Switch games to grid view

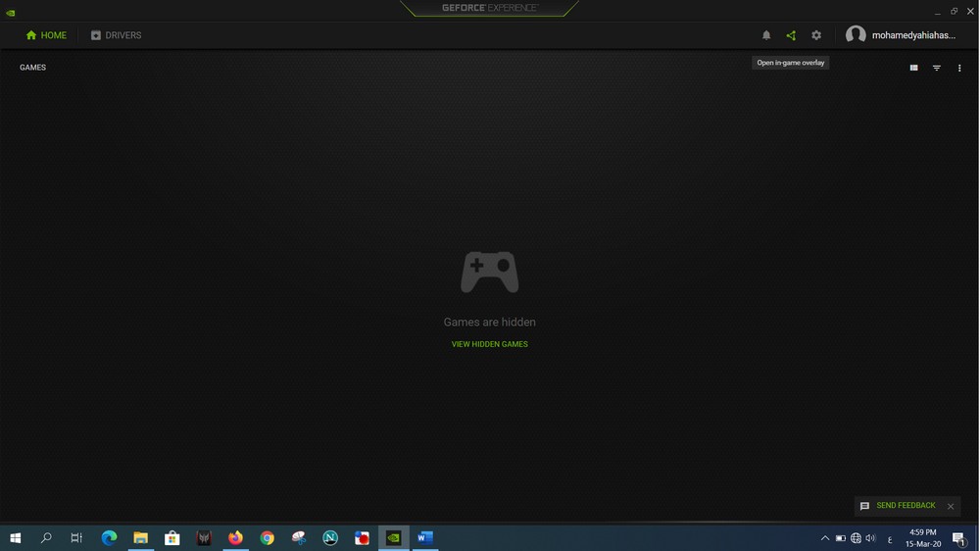[913, 68]
